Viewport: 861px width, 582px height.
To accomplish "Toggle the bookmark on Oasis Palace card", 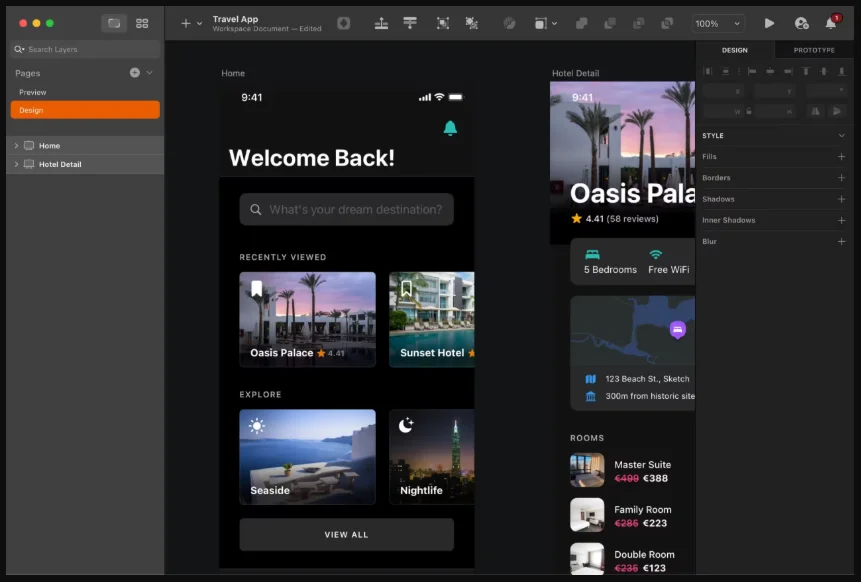I will pos(256,288).
